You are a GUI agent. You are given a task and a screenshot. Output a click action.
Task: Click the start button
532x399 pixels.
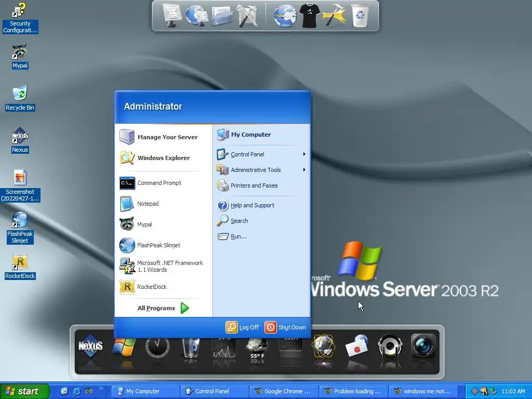[24, 391]
